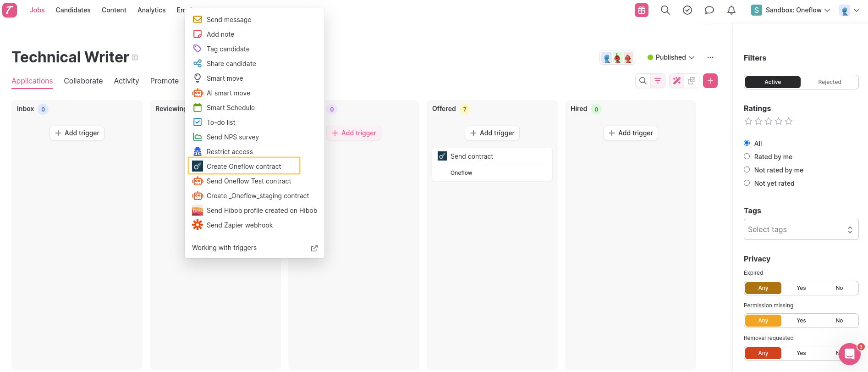Screen dimensions: 868x372
Task: Click the Smart Schedule calendar icon
Action: point(198,107)
